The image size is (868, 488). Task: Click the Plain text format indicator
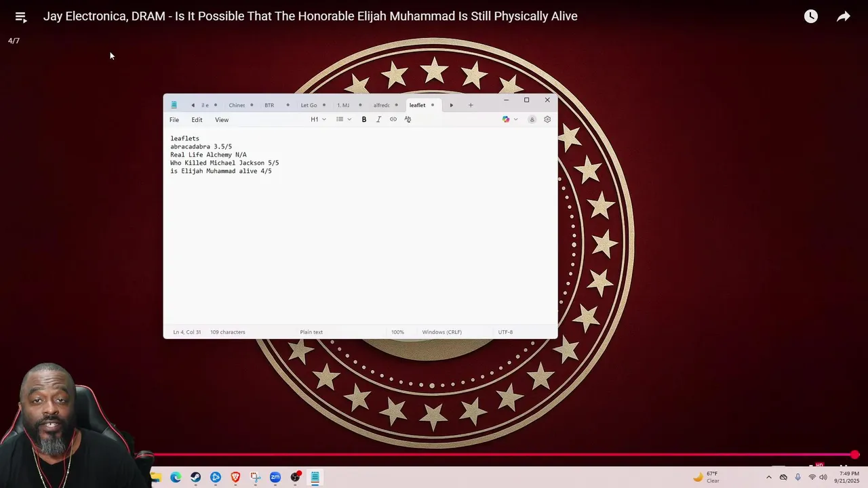click(311, 332)
